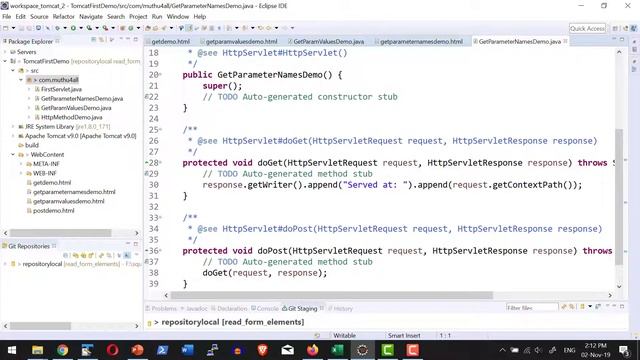Fold the doPost method at line 36
The height and width of the screenshot is (360, 640).
(160, 251)
